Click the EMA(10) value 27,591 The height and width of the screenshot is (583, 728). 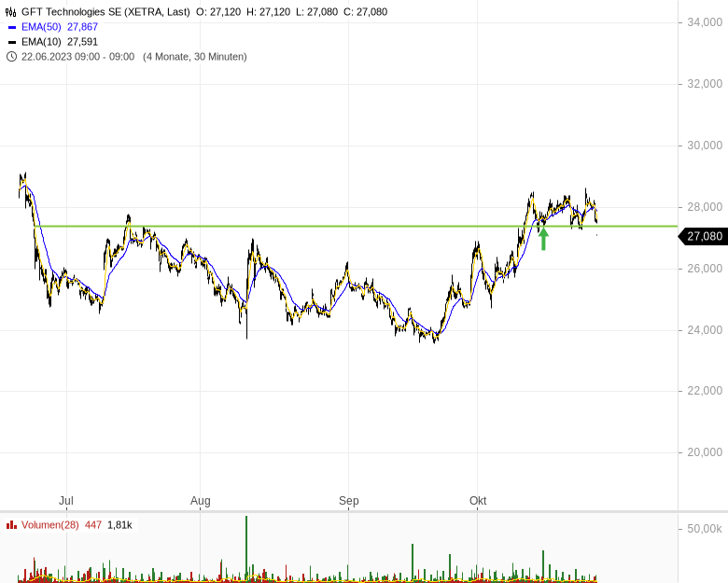click(83, 42)
